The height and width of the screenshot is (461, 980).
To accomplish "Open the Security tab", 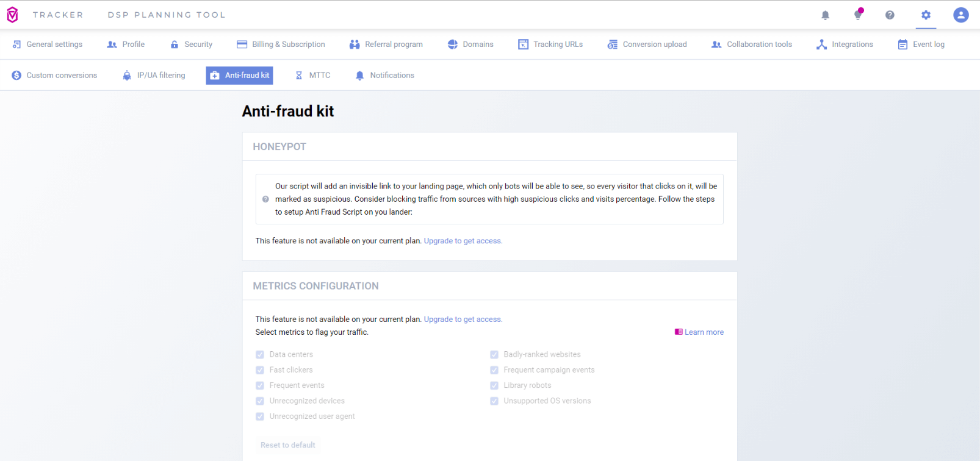I will (192, 45).
